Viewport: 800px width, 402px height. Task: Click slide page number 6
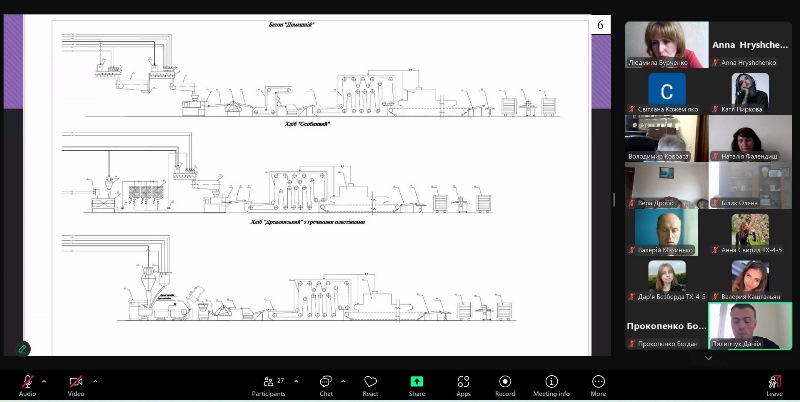(x=601, y=25)
